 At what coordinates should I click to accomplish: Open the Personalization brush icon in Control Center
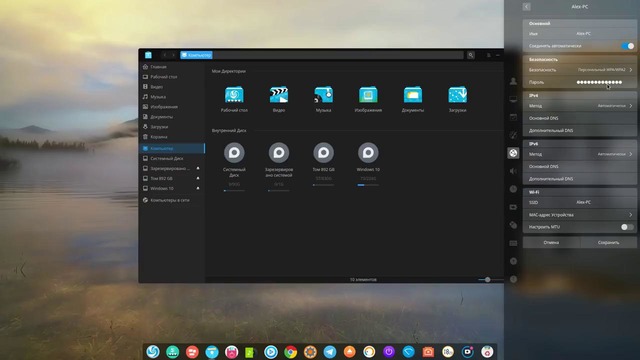coord(513,135)
